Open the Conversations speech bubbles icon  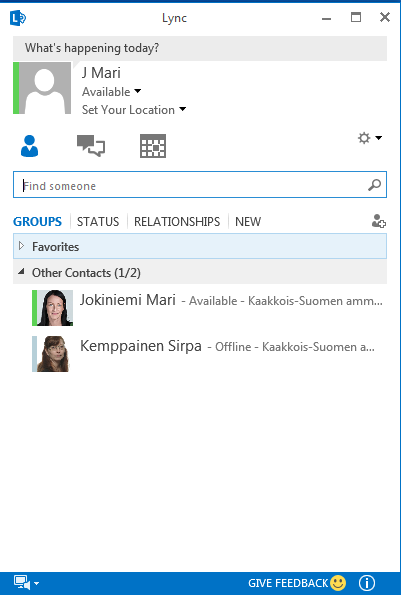[91, 146]
